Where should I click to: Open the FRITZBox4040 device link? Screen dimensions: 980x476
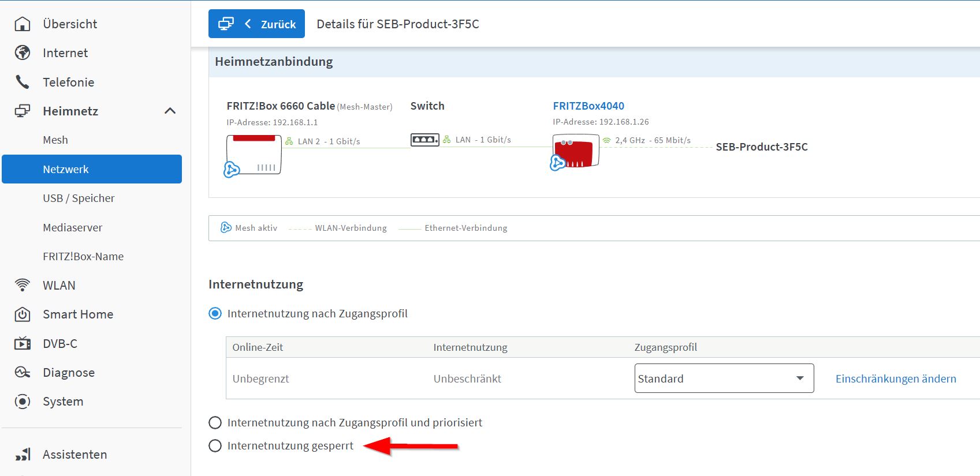point(588,106)
